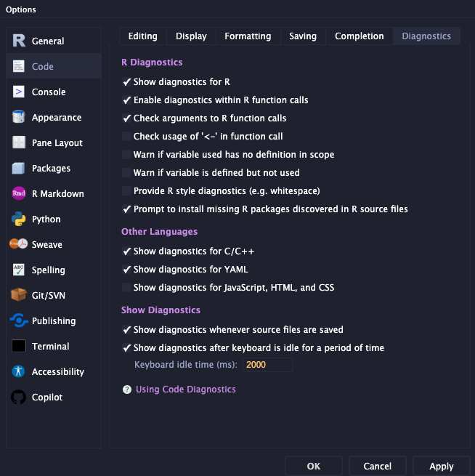Open the General section R icon
Screen dimensions: 475x476
coord(19,41)
